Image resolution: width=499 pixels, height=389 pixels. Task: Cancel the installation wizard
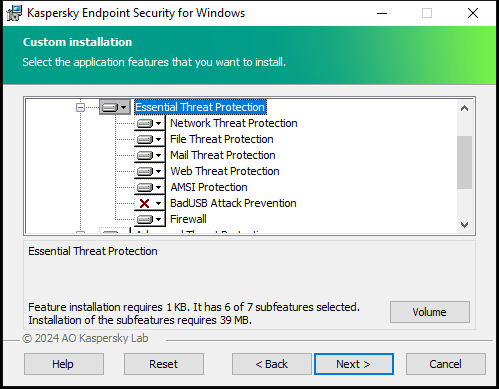[x=446, y=364]
